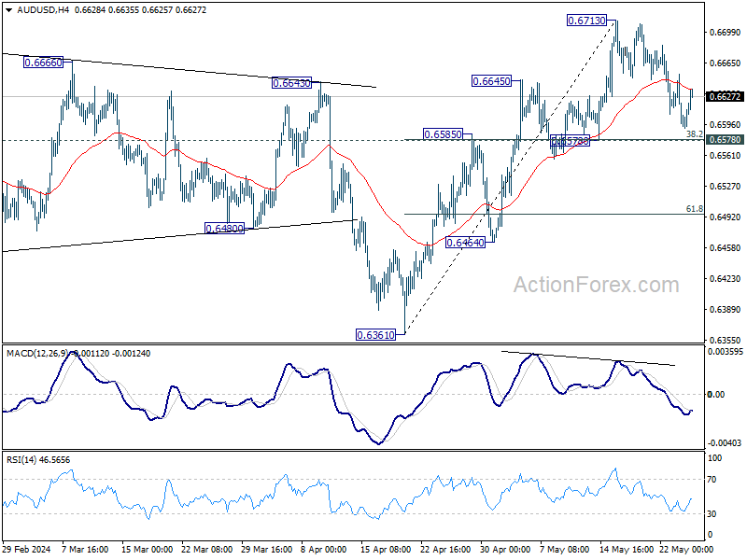Click the 0.63890 price axis value
Screen dimensions: 747x560
pos(726,310)
